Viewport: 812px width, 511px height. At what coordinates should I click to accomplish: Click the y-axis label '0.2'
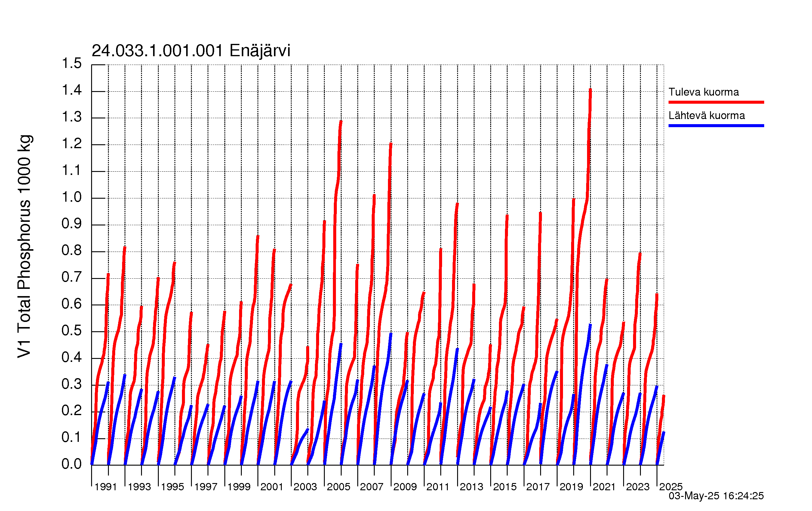[x=72, y=411]
